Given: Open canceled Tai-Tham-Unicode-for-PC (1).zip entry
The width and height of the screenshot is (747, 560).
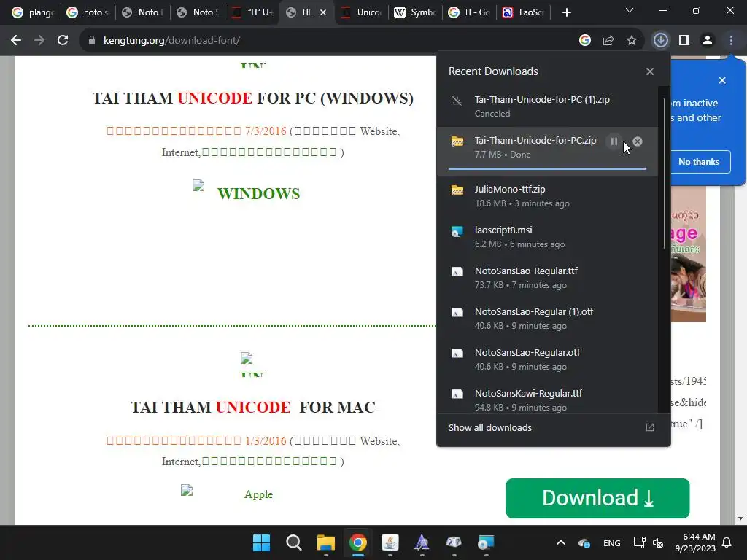Looking at the screenshot, I should [547, 106].
